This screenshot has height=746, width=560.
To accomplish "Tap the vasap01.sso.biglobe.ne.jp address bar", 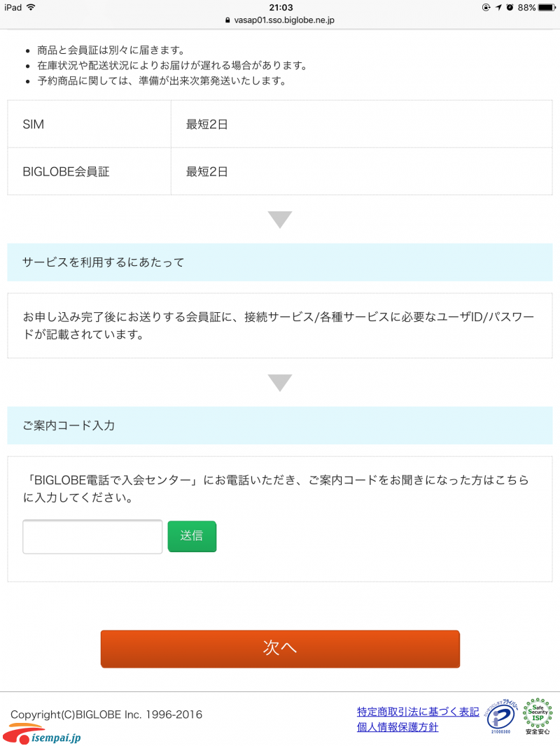I will click(x=280, y=20).
